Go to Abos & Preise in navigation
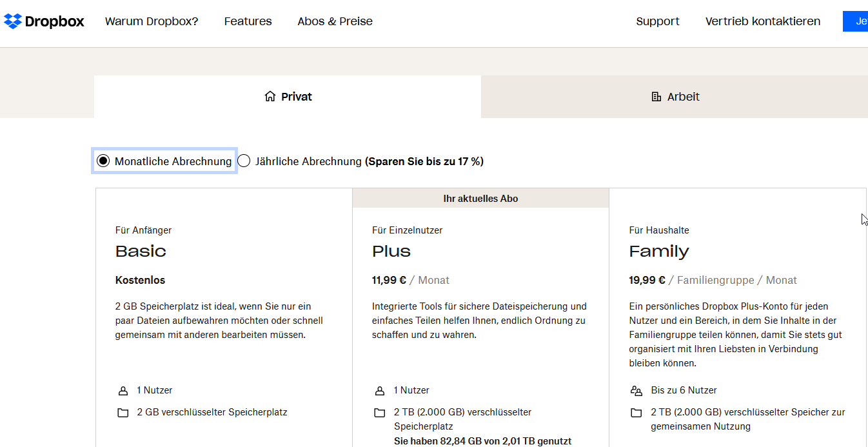The width and height of the screenshot is (868, 447). (x=335, y=21)
